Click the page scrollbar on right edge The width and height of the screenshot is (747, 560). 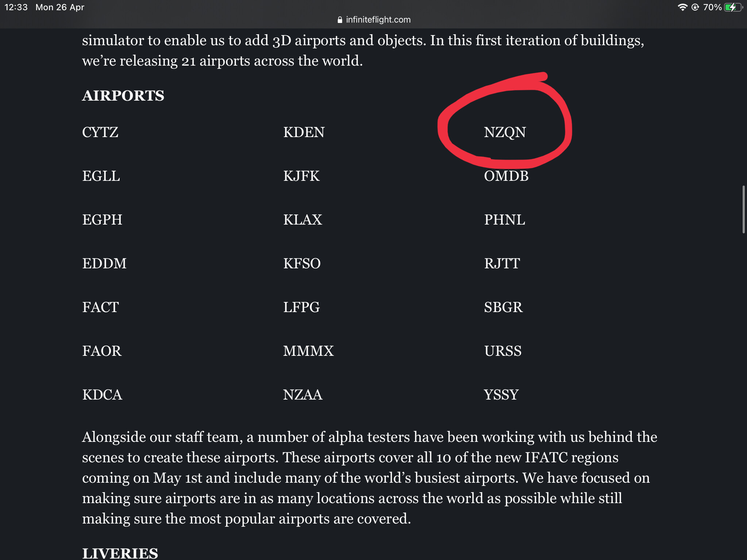pyautogui.click(x=743, y=209)
